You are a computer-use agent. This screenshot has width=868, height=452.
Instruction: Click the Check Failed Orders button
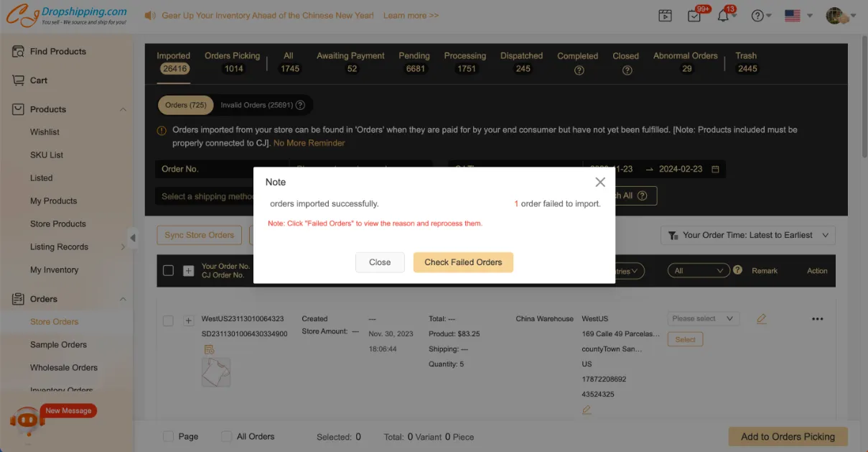click(463, 262)
